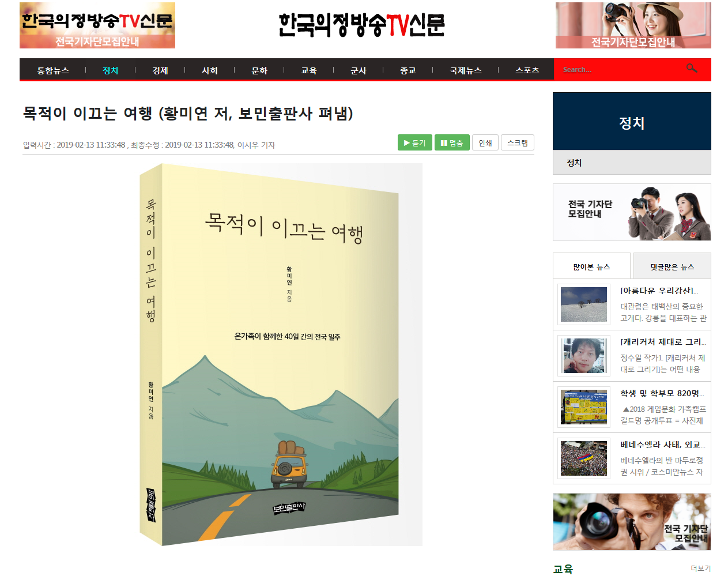Switch to the 댓글많은 뉴스 tab
728x576 pixels.
[x=672, y=266]
